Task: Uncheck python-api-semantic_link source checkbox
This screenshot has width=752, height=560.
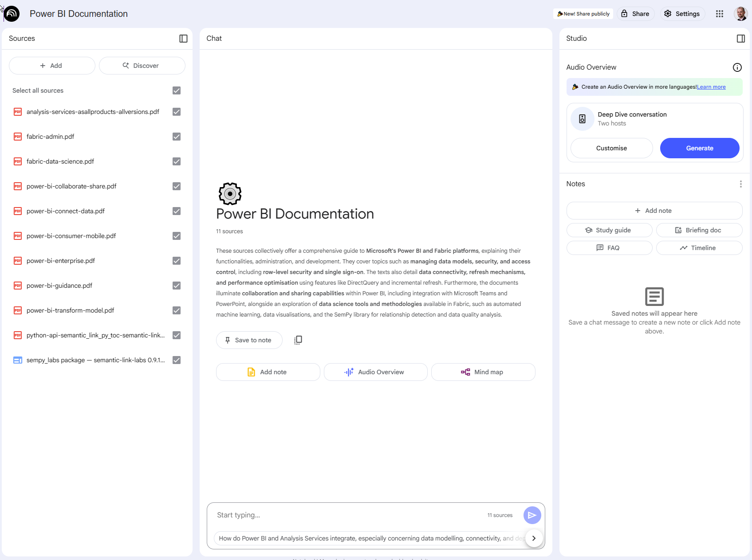Action: pyautogui.click(x=177, y=335)
